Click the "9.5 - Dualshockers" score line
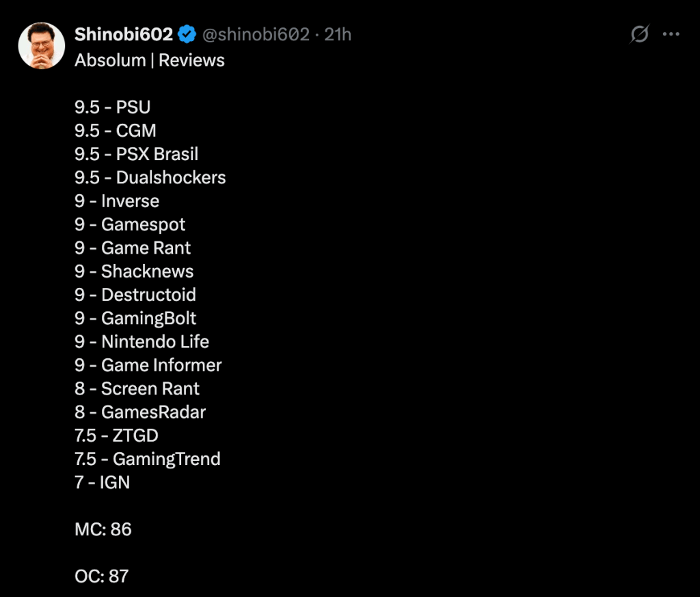 point(150,178)
